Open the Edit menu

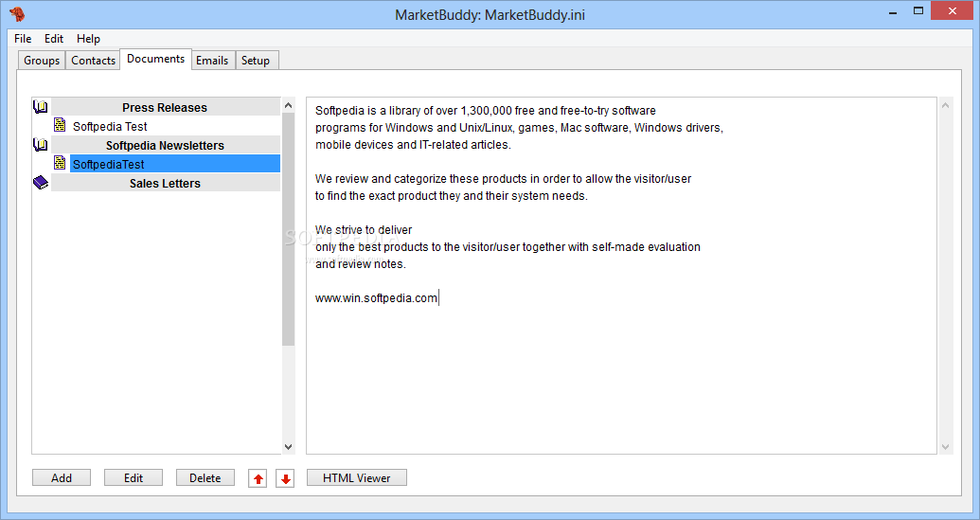pos(54,39)
